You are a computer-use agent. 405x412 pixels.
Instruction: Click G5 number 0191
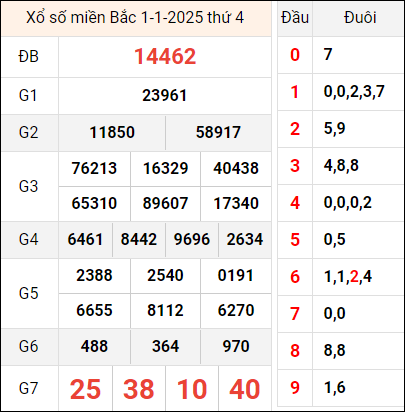(236, 276)
